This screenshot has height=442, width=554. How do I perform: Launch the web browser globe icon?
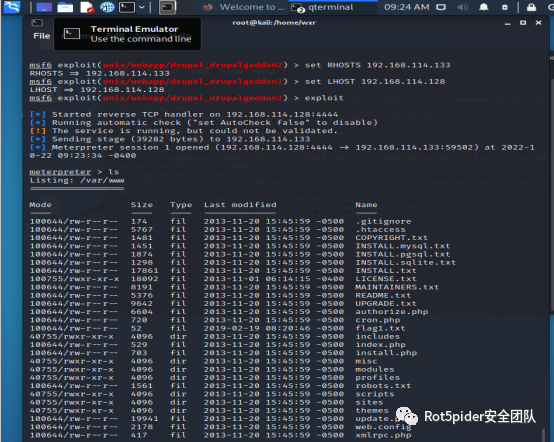107,7
